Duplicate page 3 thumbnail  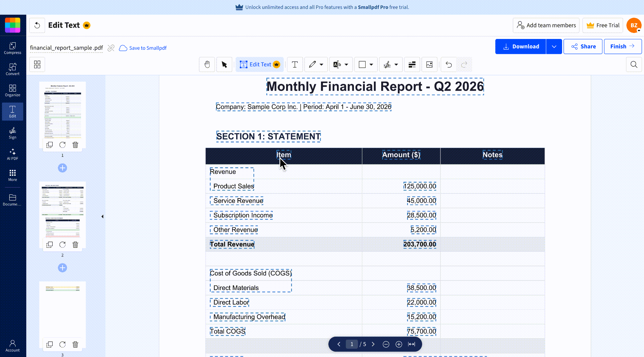[50, 345]
